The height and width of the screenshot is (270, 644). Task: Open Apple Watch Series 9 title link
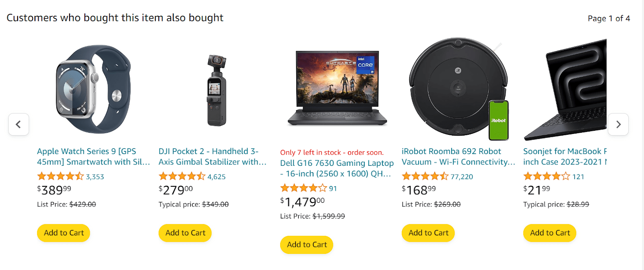[x=93, y=157]
